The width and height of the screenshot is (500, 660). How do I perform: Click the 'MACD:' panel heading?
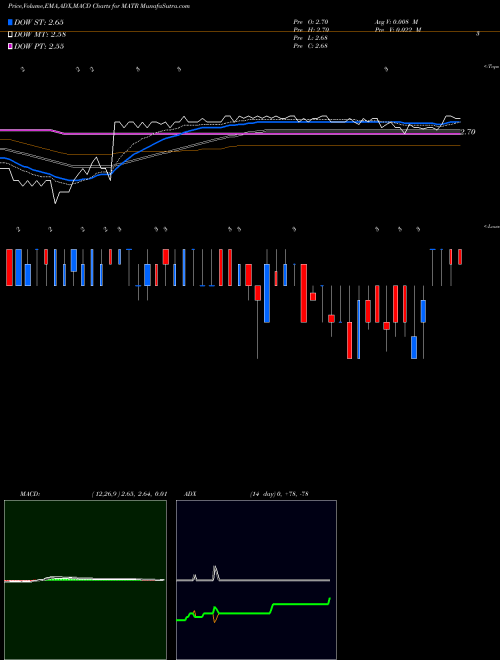point(30,494)
